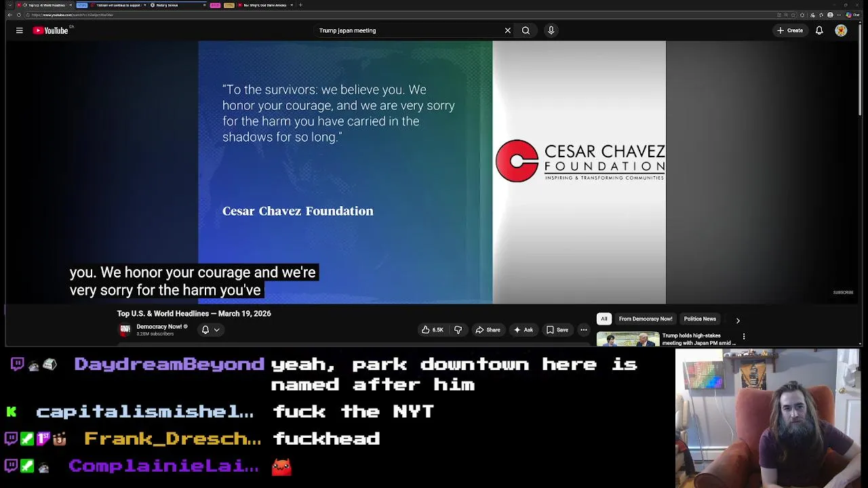Open the YouTube guide hamburger menu
868x488 pixels.
19,30
